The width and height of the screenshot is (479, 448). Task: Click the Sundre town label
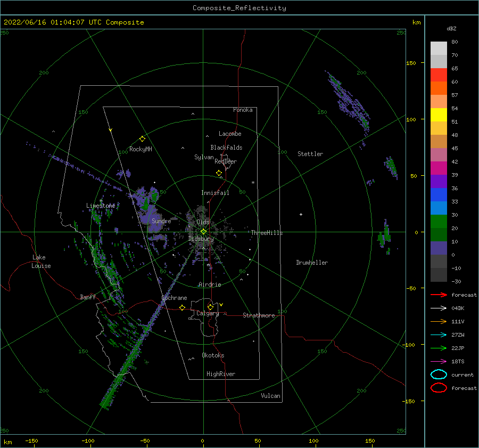161,221
